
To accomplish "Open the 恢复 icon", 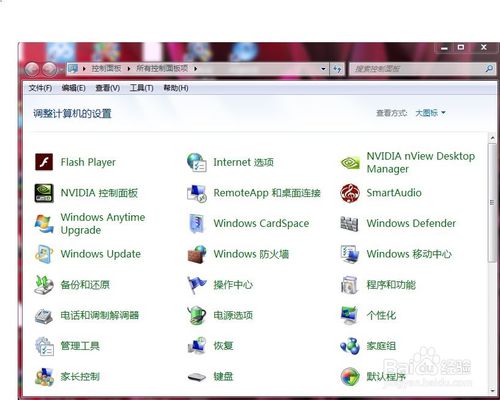I will click(197, 346).
